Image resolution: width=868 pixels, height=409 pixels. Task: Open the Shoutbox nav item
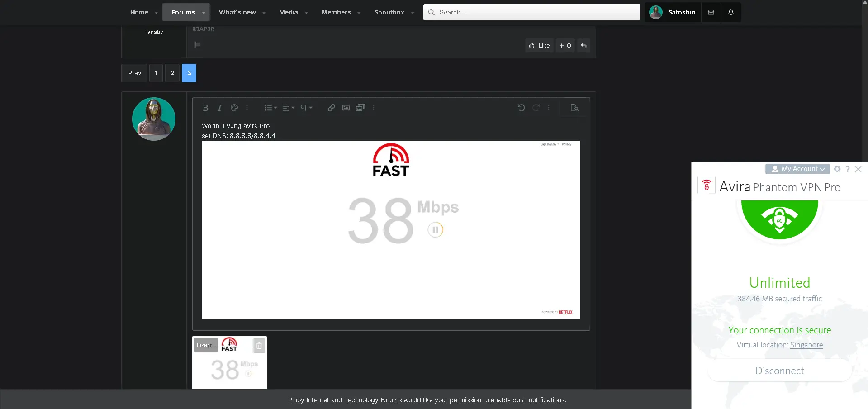click(389, 12)
